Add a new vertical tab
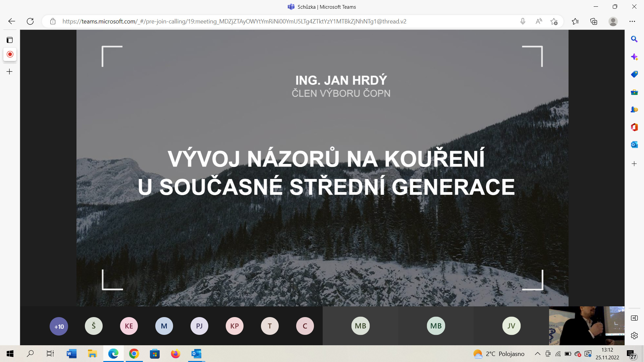Image resolution: width=644 pixels, height=362 pixels. click(10, 72)
